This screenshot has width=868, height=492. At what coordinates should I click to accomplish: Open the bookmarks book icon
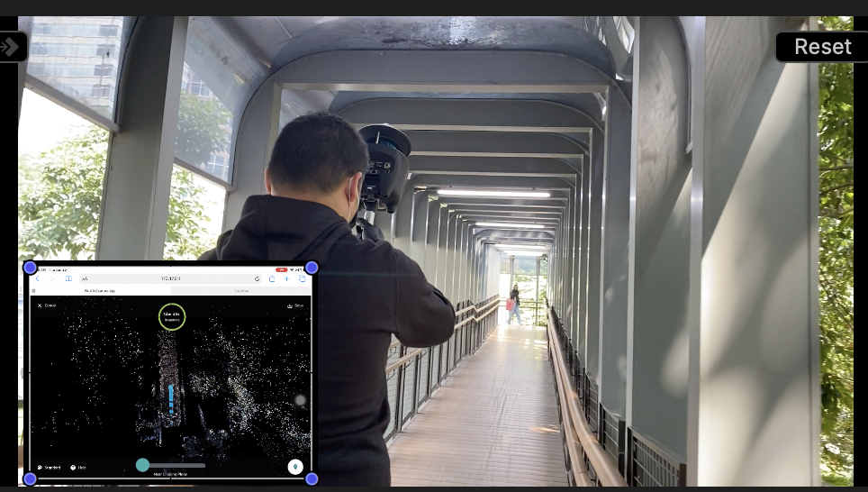click(68, 278)
